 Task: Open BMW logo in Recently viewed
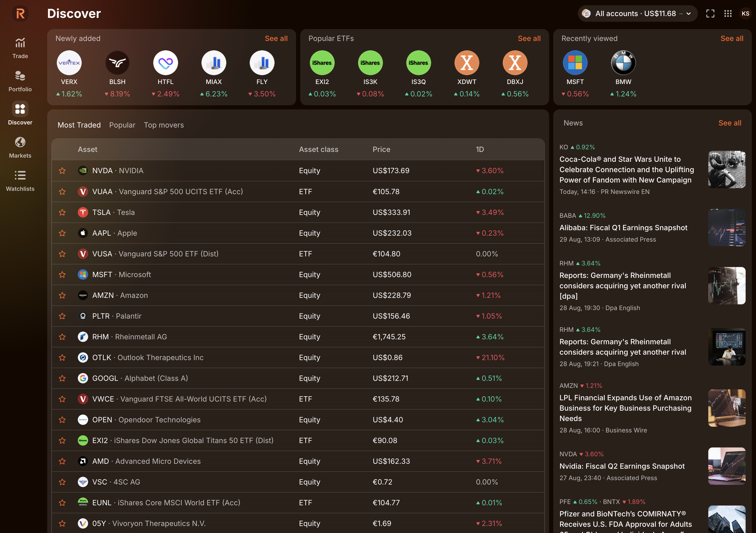(623, 63)
